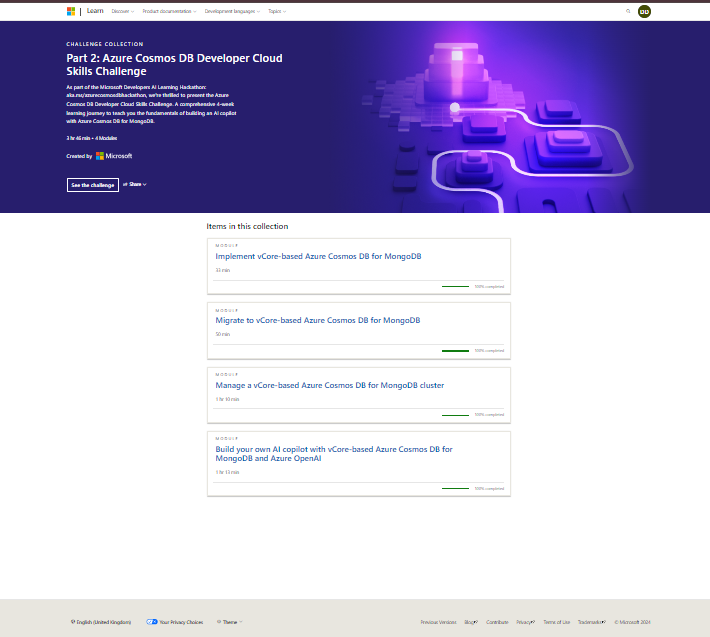Expand the Topics menu
Viewport: 710px width, 637px height.
277,11
